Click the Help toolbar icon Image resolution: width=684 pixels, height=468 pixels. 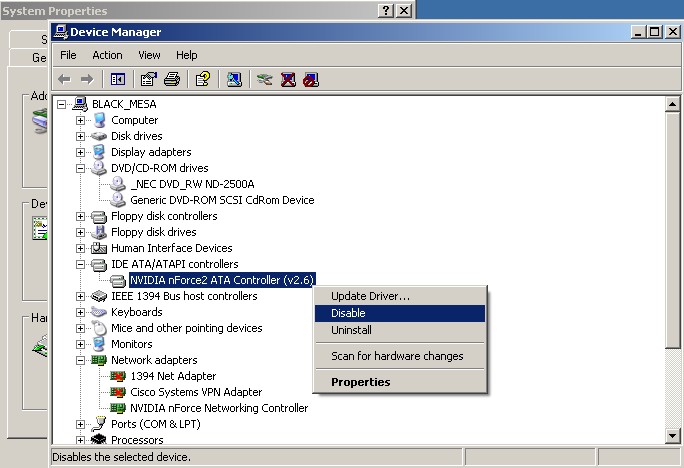[x=202, y=79]
